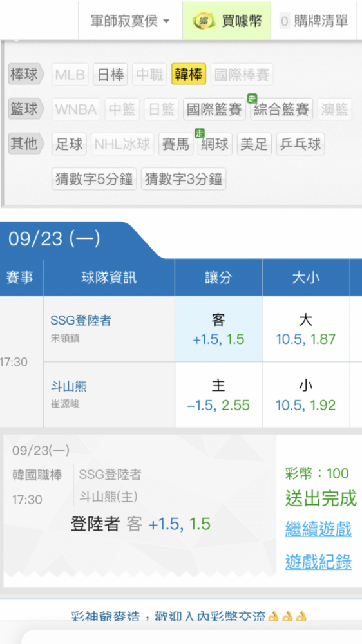Click the 買噱幣 coin icon
Viewport: 362px width, 644px height.
tap(204, 21)
